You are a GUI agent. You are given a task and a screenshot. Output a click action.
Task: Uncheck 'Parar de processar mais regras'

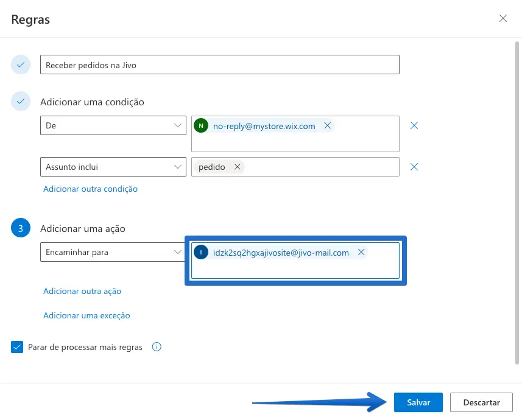point(17,347)
